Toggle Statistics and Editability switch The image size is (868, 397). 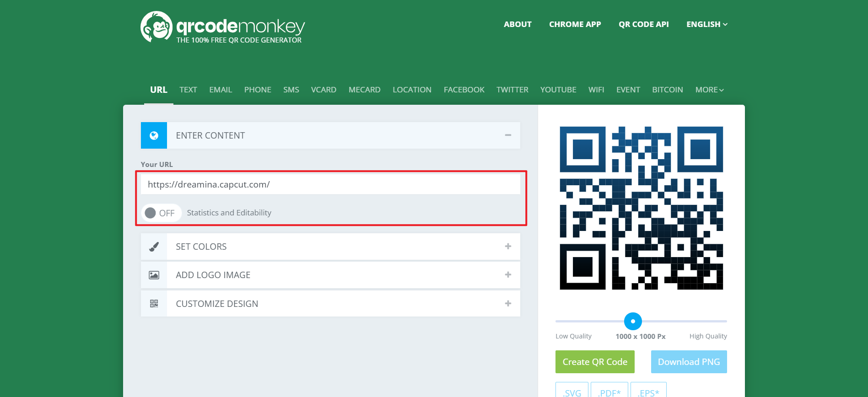click(x=161, y=213)
